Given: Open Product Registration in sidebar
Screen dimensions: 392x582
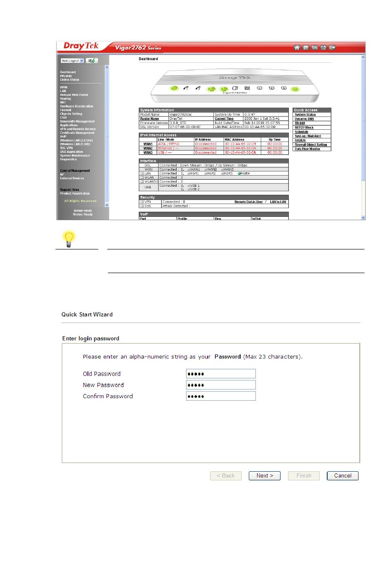Looking at the screenshot, I should (75, 194).
